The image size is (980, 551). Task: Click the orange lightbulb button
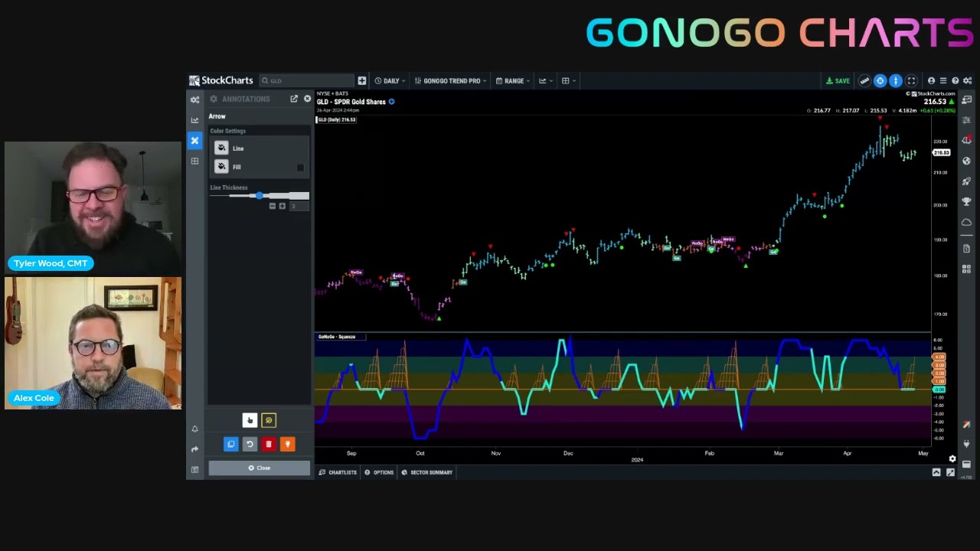pos(287,444)
